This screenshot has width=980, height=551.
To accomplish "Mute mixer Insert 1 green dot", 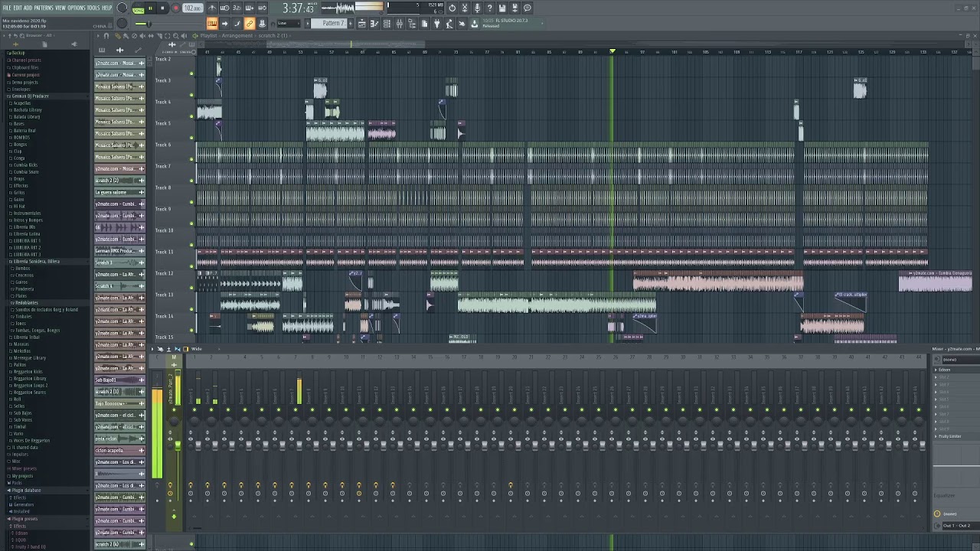I will [194, 409].
